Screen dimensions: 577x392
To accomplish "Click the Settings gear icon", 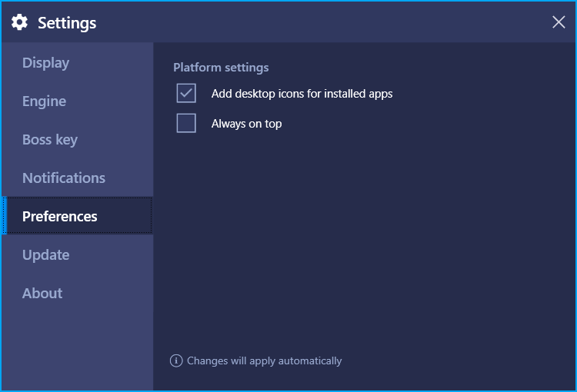I will 19,22.
